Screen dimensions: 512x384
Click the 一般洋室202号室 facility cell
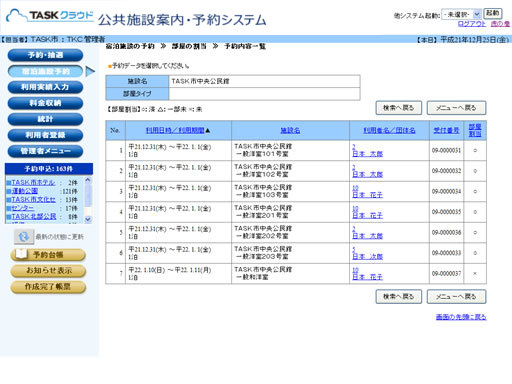[x=290, y=233]
